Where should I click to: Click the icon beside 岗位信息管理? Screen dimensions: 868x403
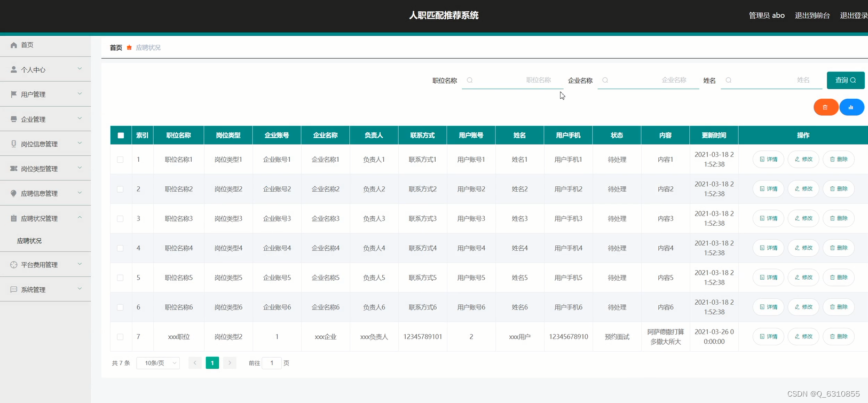pos(14,144)
